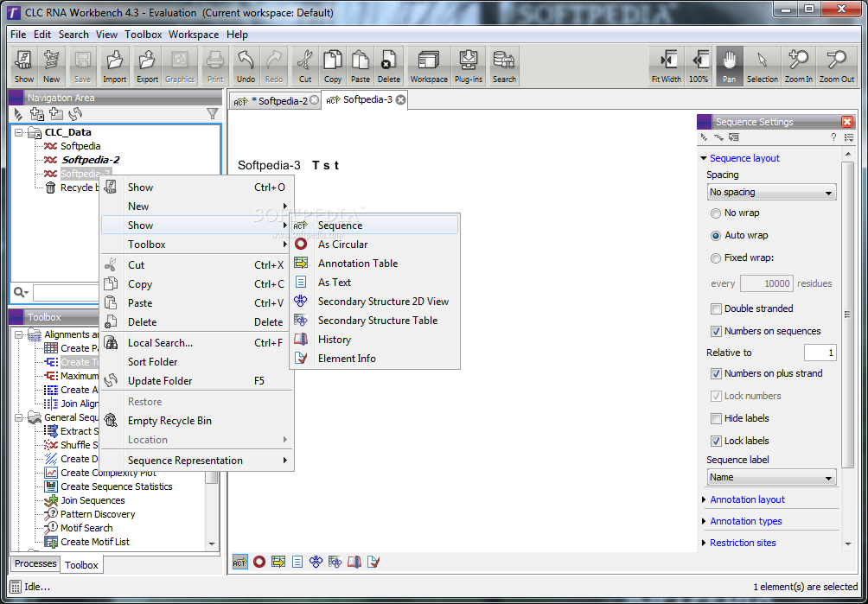Screen dimensions: 868x604
Task: Activate the Pan hand tool
Action: pyautogui.click(x=729, y=66)
